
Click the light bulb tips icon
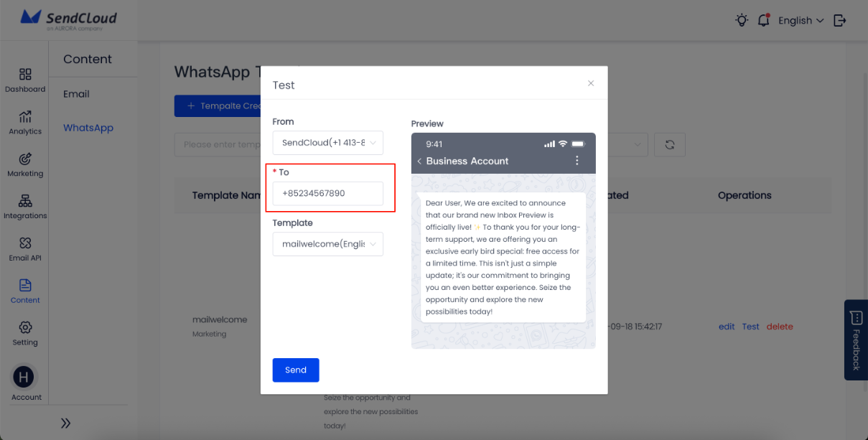click(742, 20)
